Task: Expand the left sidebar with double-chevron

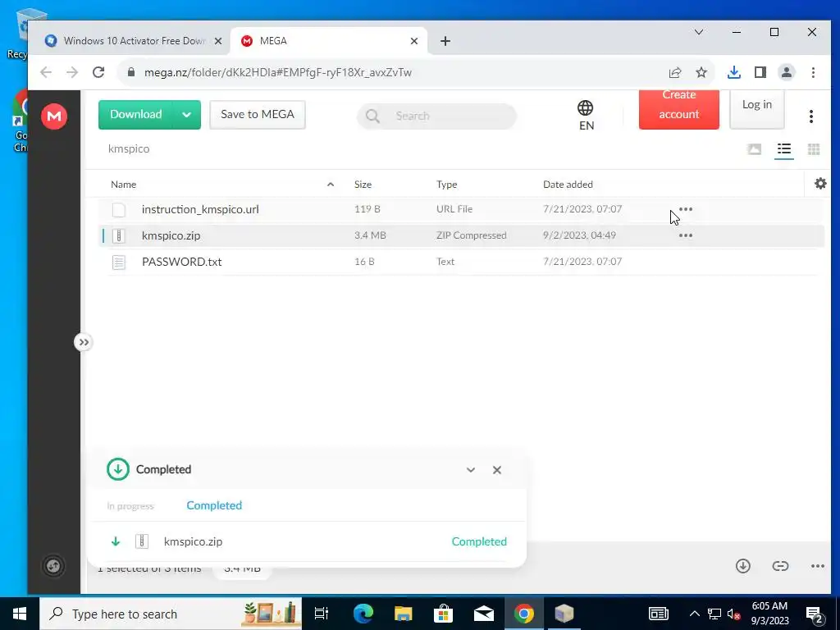Action: pyautogui.click(x=84, y=342)
